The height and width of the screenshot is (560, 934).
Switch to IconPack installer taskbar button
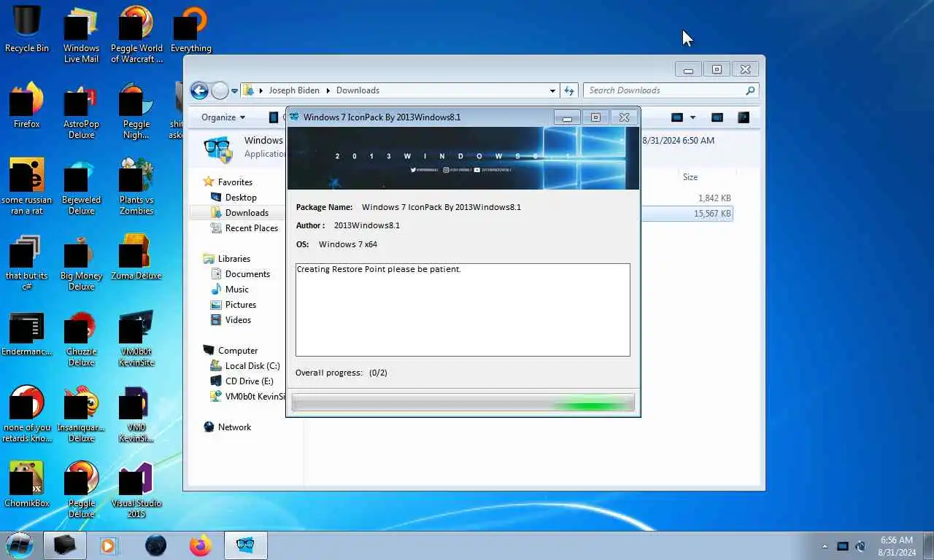coord(246,545)
